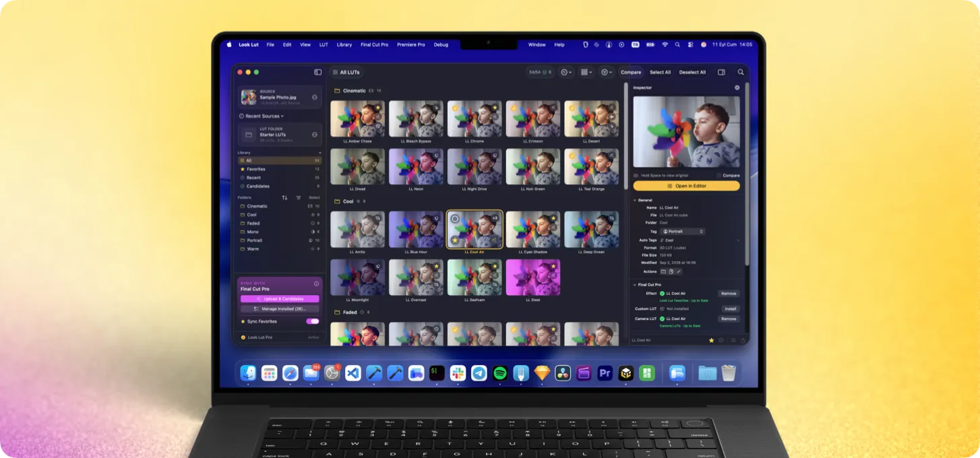Select the LL Night Drive thumbnail

point(474,166)
